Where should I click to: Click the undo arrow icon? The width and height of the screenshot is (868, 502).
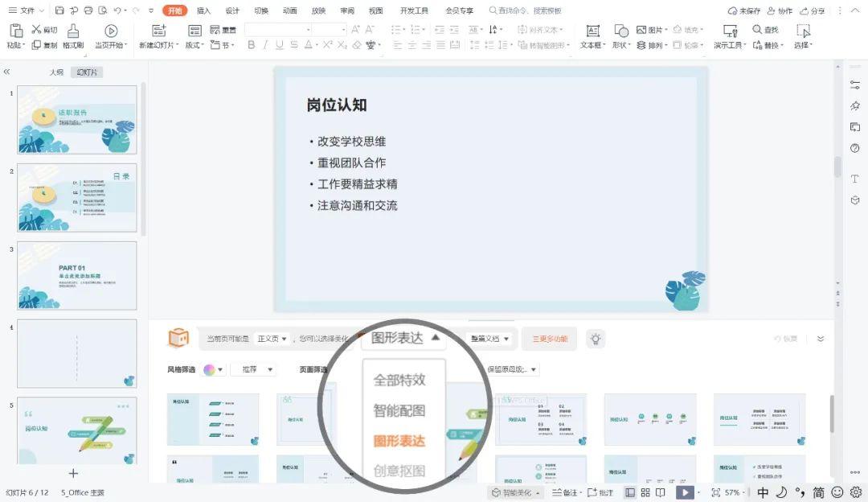117,10
